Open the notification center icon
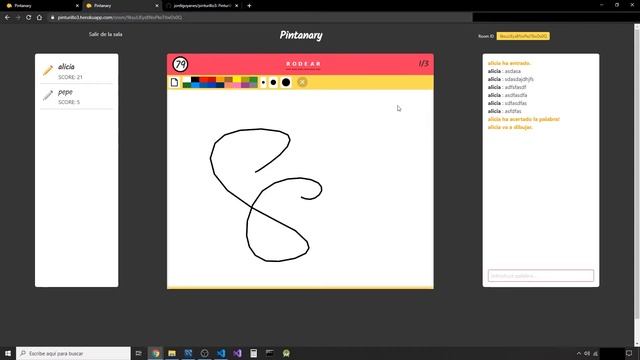Viewport: 640px width, 360px height. coord(629,353)
